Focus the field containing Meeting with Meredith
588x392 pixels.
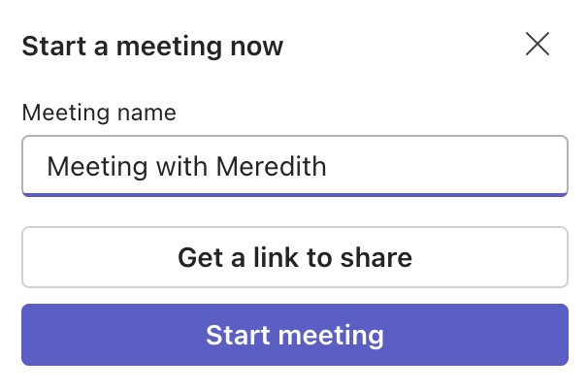pos(294,166)
